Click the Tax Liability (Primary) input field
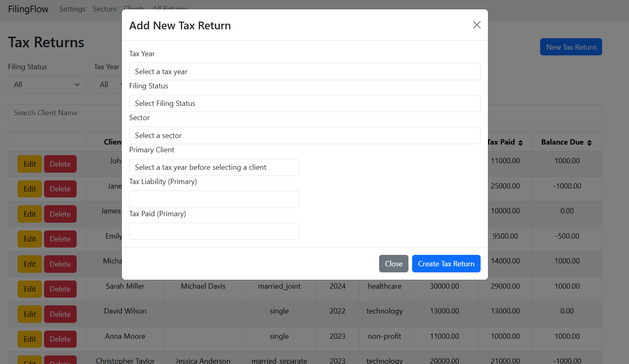Viewport: 629px width, 364px height. [x=214, y=200]
